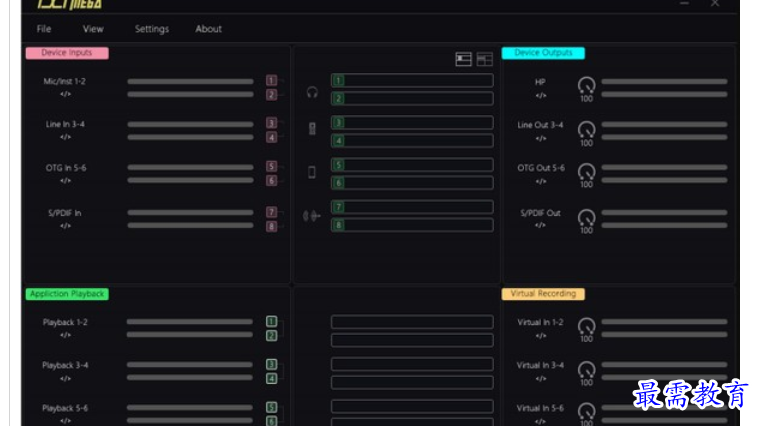The image size is (757, 426).
Task: Click the HP output volume knob
Action: pyautogui.click(x=586, y=86)
